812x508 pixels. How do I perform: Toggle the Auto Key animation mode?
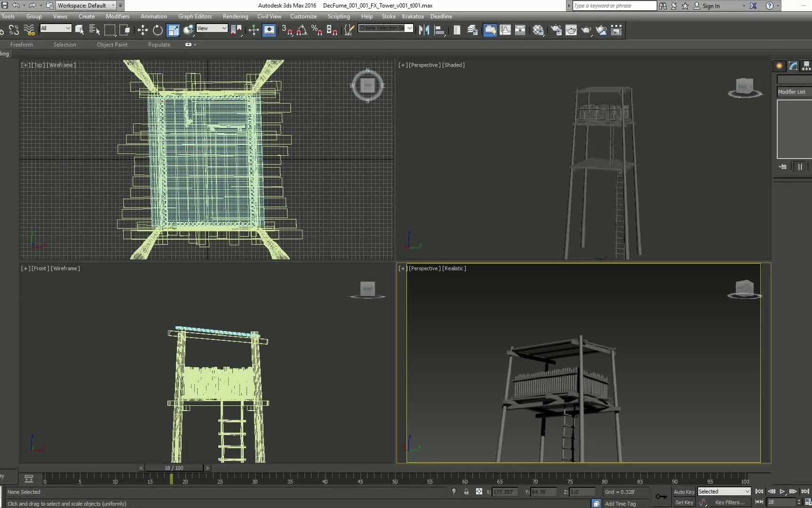pos(683,491)
